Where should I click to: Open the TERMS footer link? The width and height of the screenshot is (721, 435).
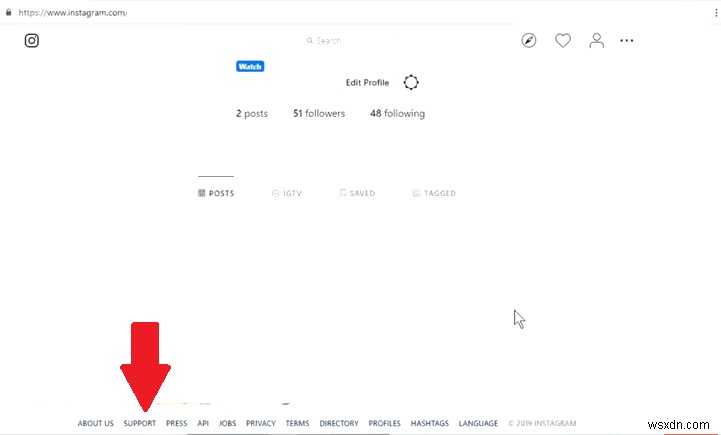pyautogui.click(x=298, y=423)
